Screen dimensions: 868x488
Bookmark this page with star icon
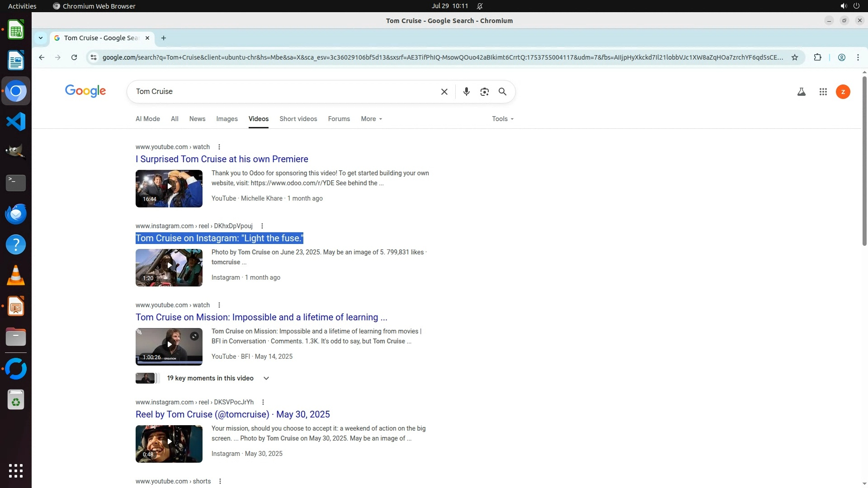click(x=794, y=57)
